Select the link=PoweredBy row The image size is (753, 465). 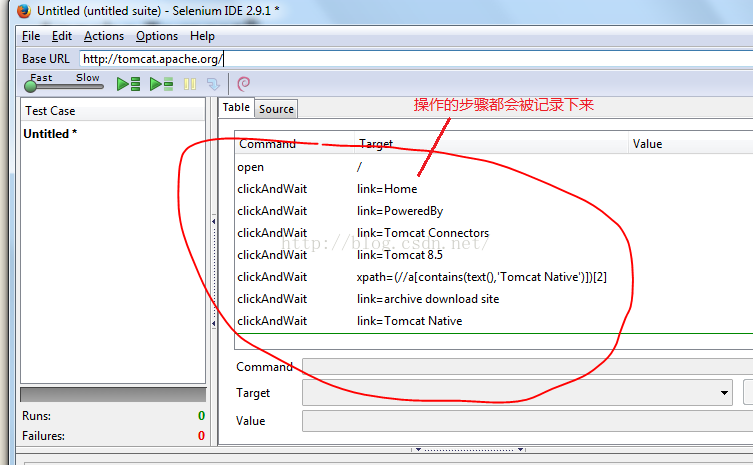click(x=494, y=211)
